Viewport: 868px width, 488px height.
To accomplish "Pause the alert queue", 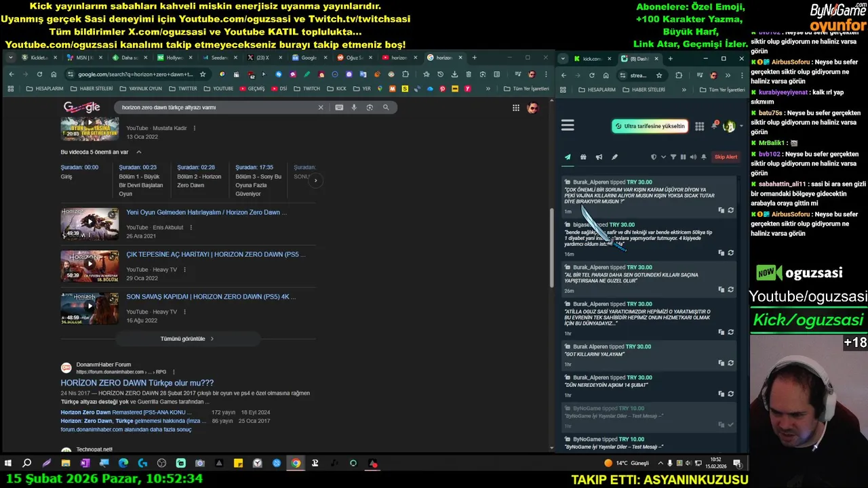I will (683, 157).
